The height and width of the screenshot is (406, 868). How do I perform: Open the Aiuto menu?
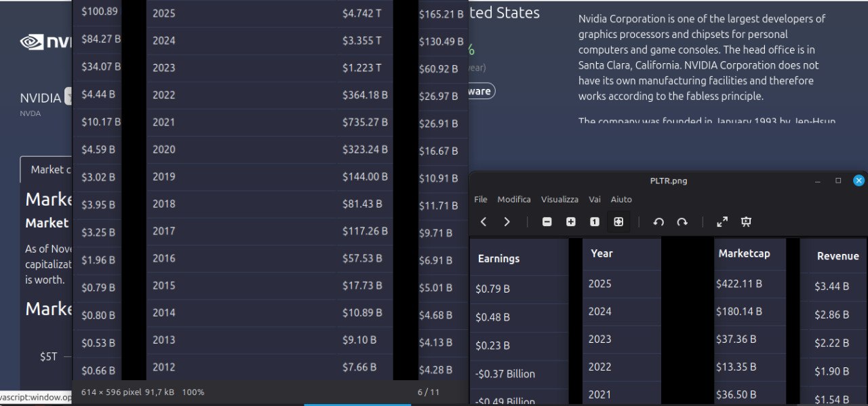621,200
